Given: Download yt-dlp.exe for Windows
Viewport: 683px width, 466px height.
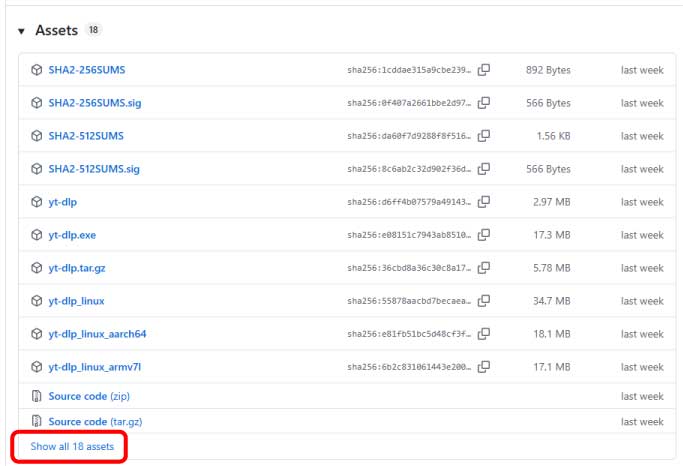Looking at the screenshot, I should click(72, 235).
